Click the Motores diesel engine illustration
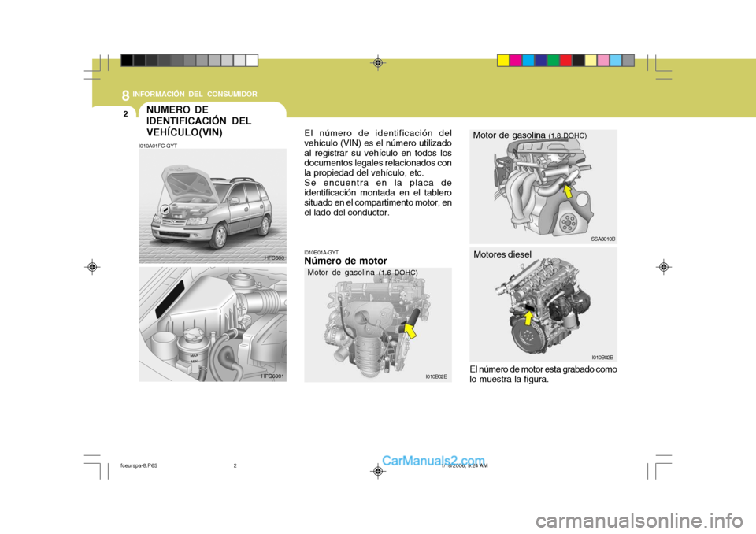 click(543, 305)
